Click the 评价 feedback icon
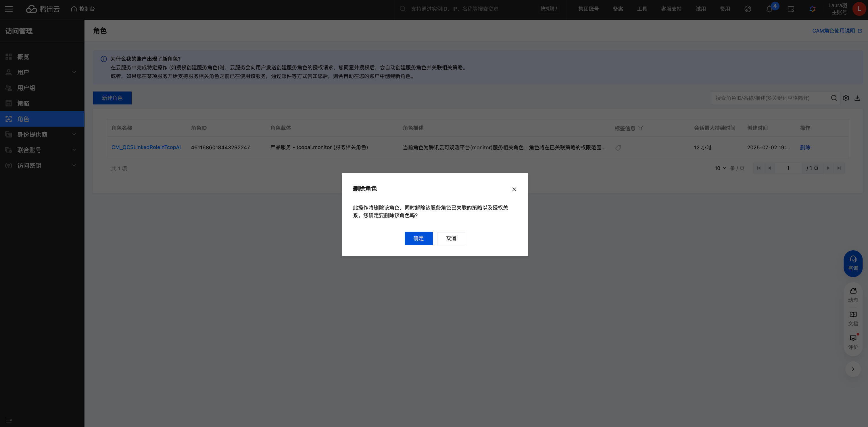The height and width of the screenshot is (427, 868). point(852,342)
